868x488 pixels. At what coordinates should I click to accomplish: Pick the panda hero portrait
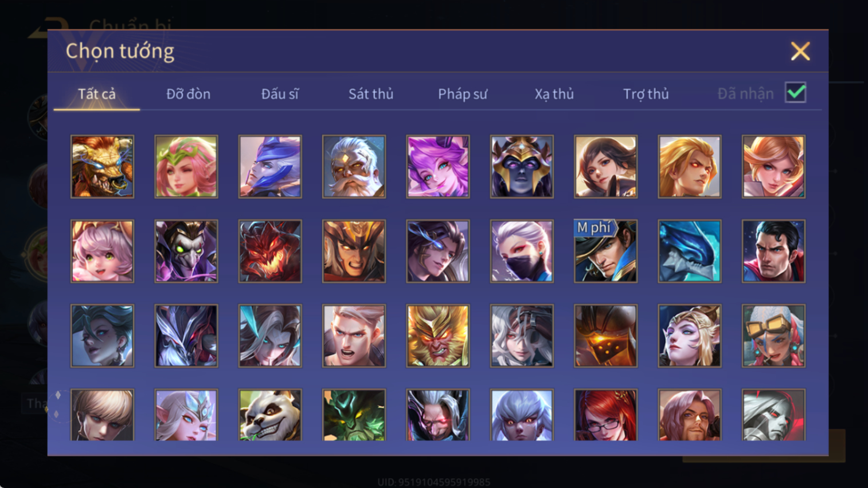270,415
